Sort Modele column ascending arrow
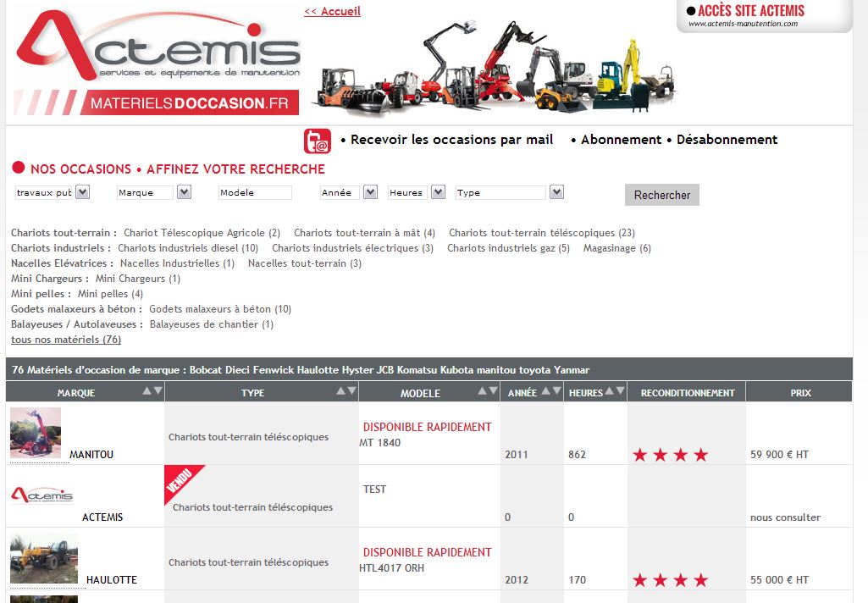 pos(483,391)
